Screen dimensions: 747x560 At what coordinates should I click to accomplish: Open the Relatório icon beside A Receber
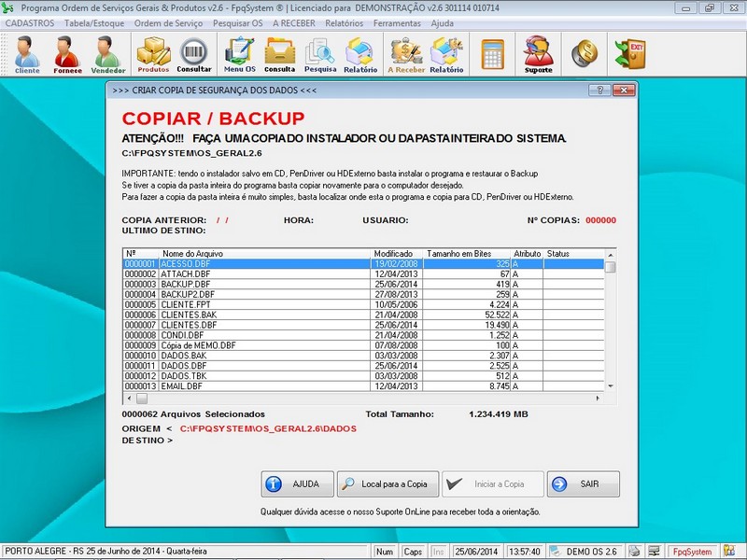(x=446, y=54)
